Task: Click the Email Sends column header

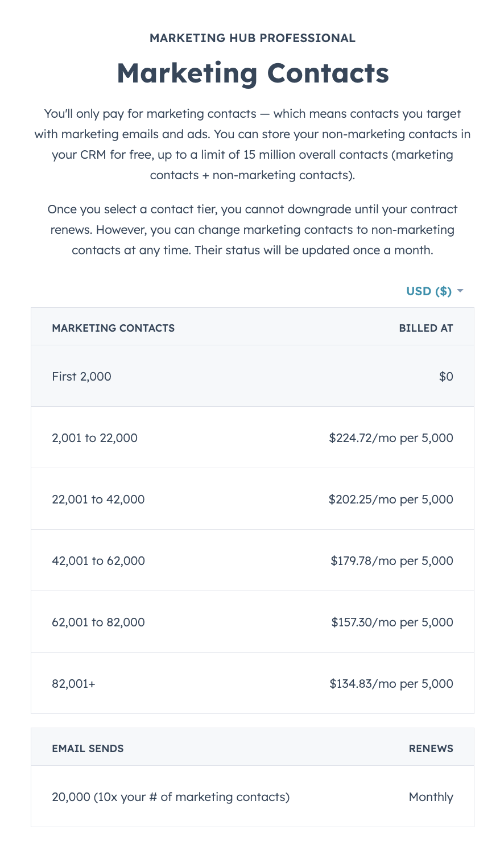Action: pyautogui.click(x=88, y=749)
